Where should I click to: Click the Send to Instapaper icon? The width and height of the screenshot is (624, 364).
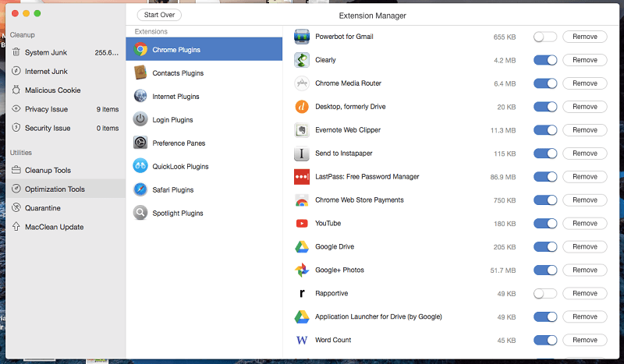point(302,154)
